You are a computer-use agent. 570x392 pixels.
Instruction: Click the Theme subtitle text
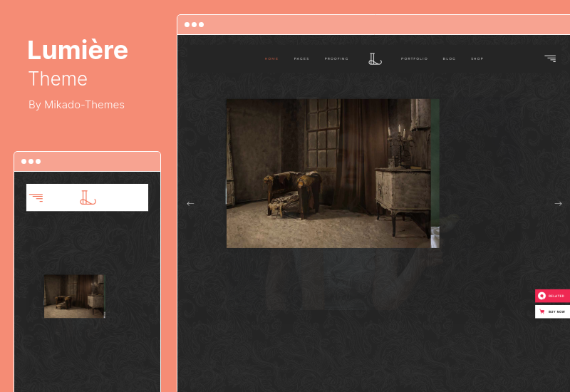(x=58, y=78)
